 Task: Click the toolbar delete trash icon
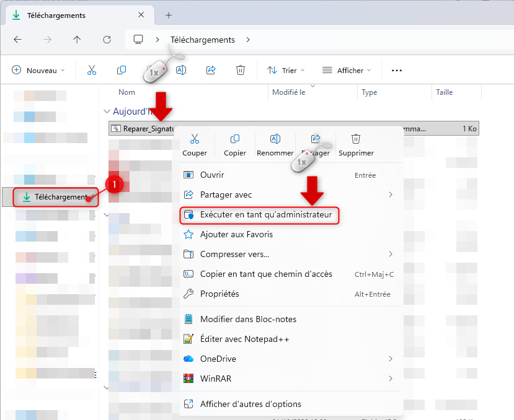(241, 71)
